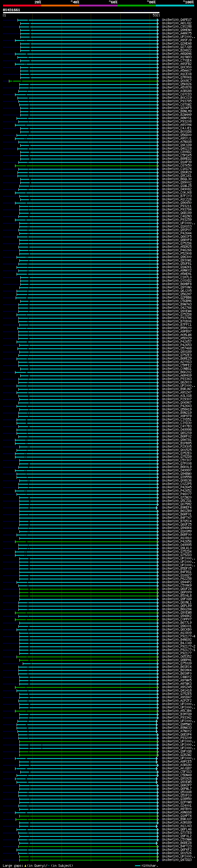Click the last hit UniRef100_Q4TDQ3
The width and height of the screenshot is (197, 868).
(177, 860)
